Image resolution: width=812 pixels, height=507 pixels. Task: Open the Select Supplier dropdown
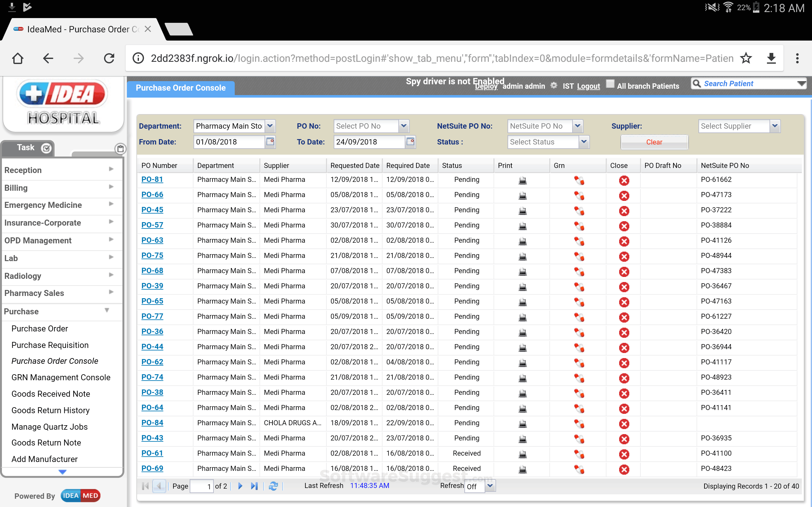pos(775,126)
